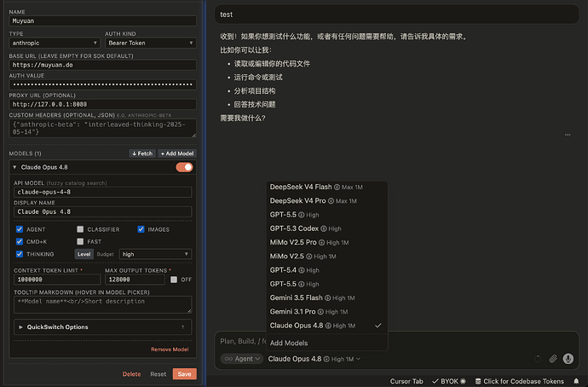588x387 pixels.
Task: Open the TYPE dropdown showing anthropic
Action: 55,43
